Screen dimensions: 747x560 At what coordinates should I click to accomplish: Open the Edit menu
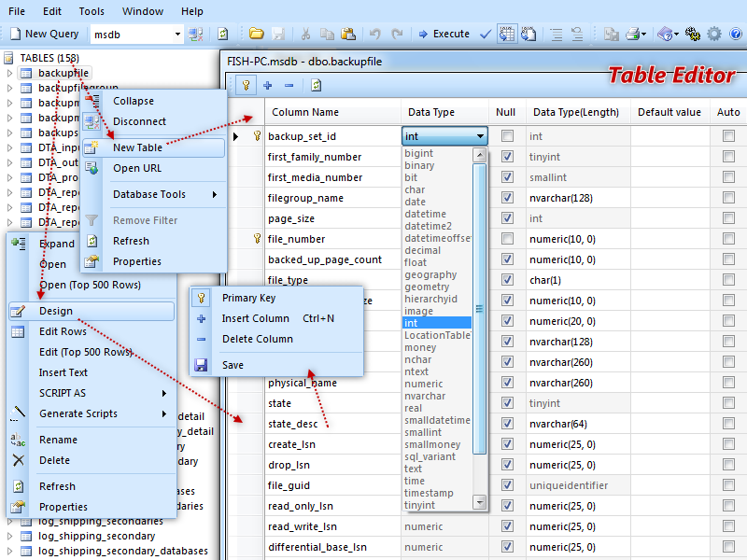click(x=52, y=11)
